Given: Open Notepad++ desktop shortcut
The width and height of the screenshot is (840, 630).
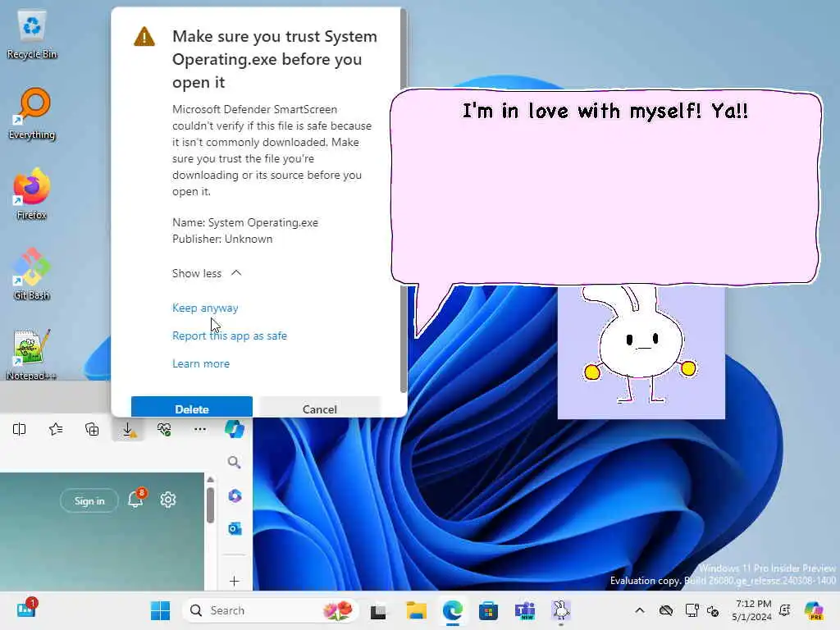Looking at the screenshot, I should tap(32, 354).
